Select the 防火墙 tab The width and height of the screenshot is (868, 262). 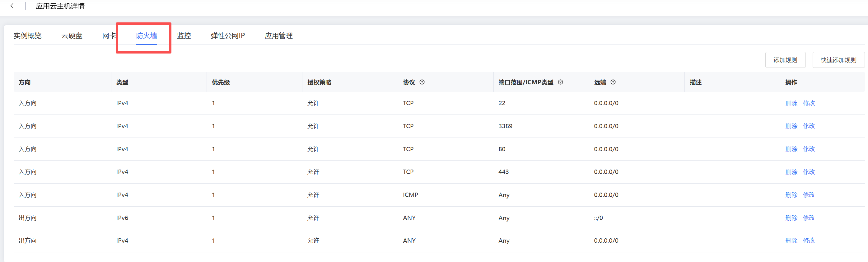coord(147,36)
